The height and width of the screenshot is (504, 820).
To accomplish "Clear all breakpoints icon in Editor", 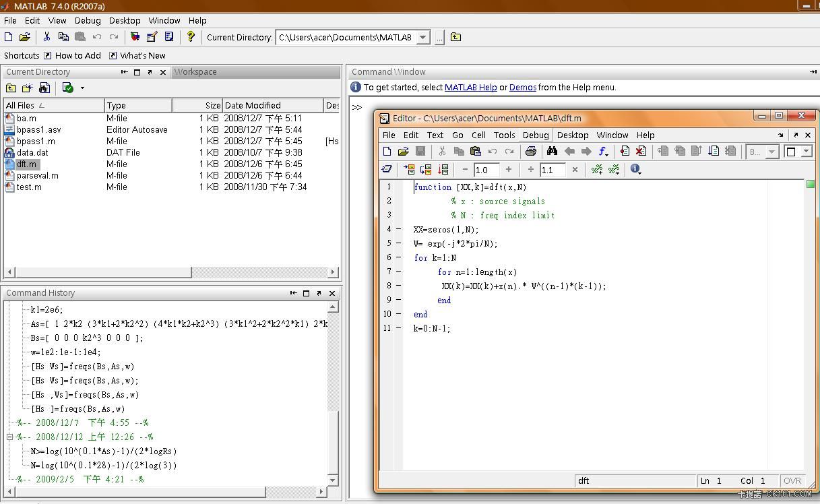I will [x=641, y=152].
